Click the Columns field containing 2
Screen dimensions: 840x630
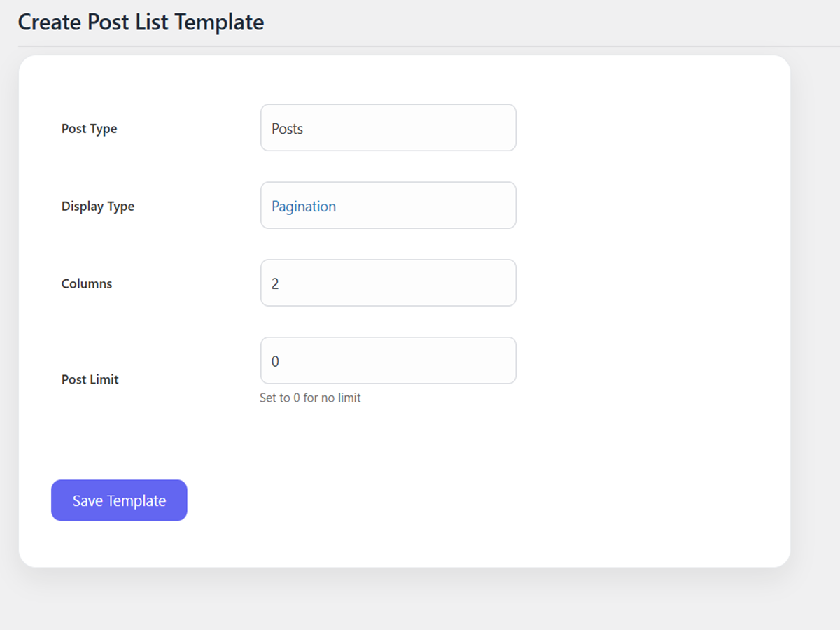[x=388, y=283]
